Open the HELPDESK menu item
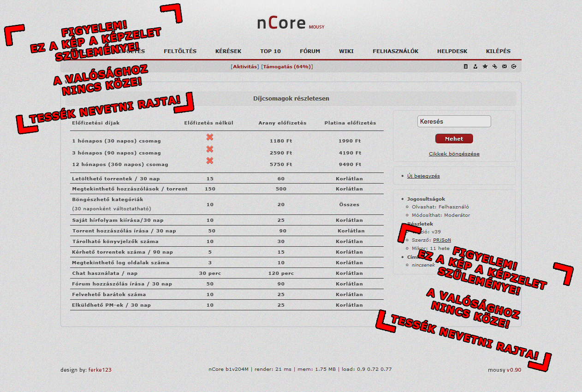The image size is (582, 392). tap(452, 51)
